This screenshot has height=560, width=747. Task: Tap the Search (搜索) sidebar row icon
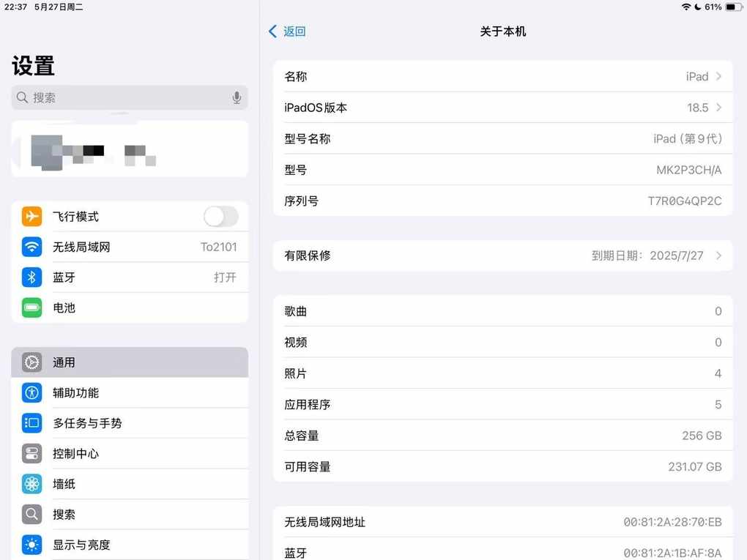(32, 515)
